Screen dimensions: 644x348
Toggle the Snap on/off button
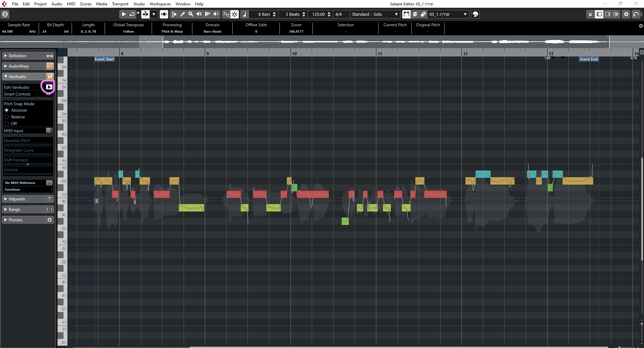point(234,14)
